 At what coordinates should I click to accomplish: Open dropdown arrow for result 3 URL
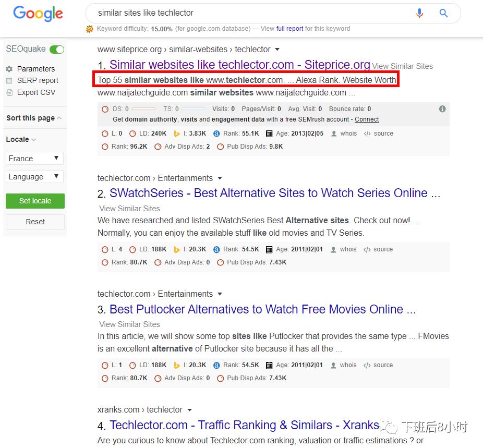coord(220,294)
